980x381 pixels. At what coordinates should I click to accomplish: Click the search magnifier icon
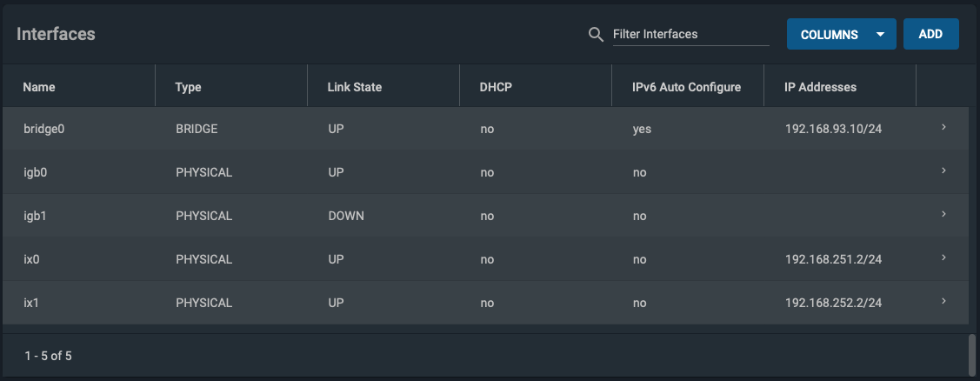(x=597, y=35)
